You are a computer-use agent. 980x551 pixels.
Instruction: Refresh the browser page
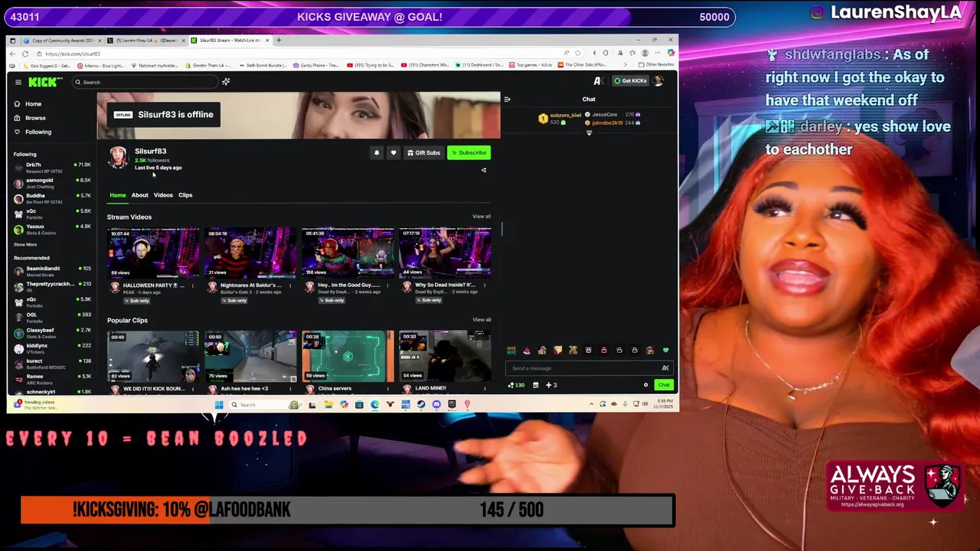25,54
